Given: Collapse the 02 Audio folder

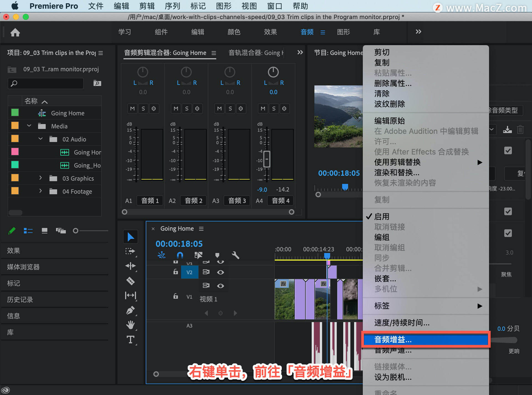Looking at the screenshot, I should pos(40,139).
